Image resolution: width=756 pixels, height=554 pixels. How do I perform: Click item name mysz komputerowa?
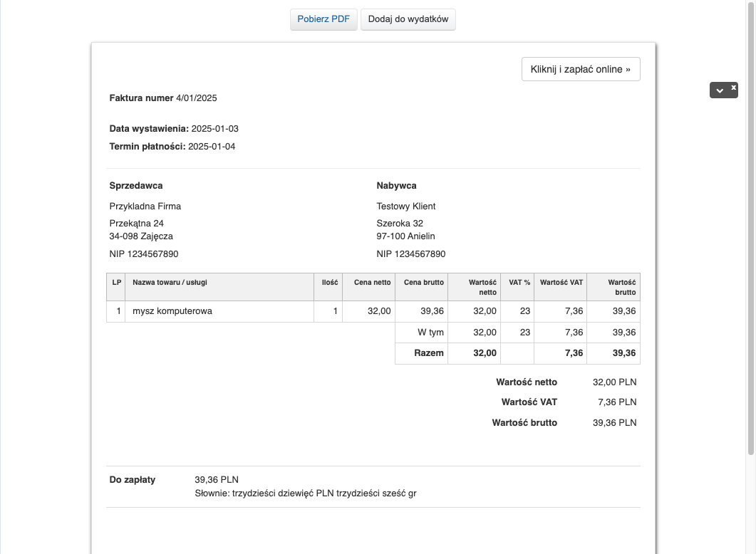[x=172, y=311]
